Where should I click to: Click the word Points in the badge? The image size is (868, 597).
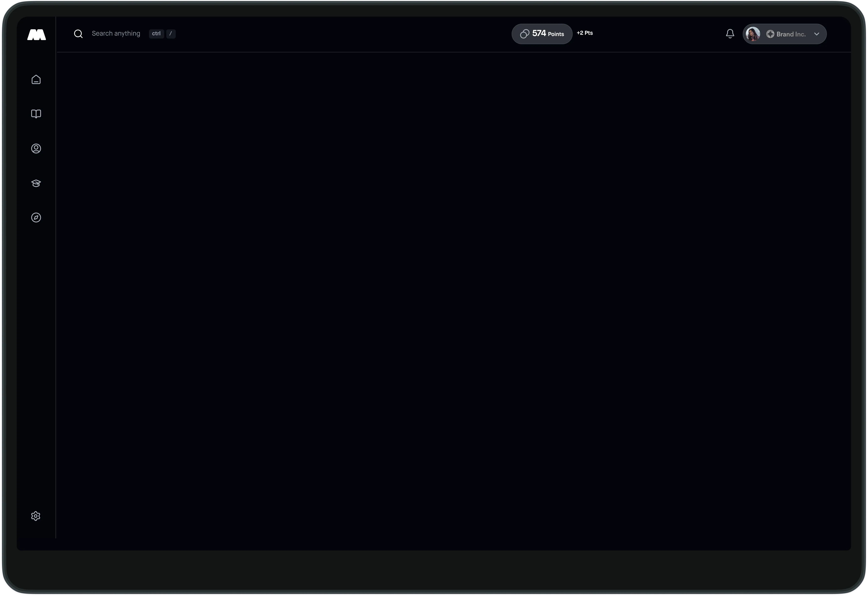coord(556,34)
